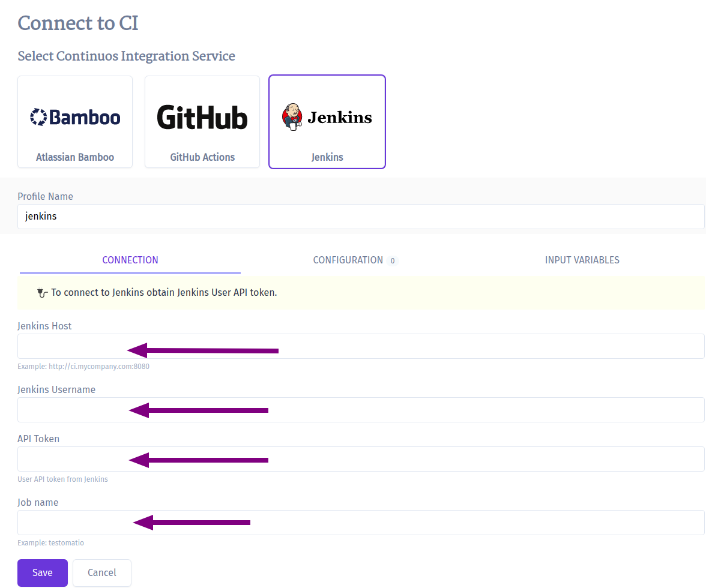Select the GitHub Actions CI service card

(202, 122)
